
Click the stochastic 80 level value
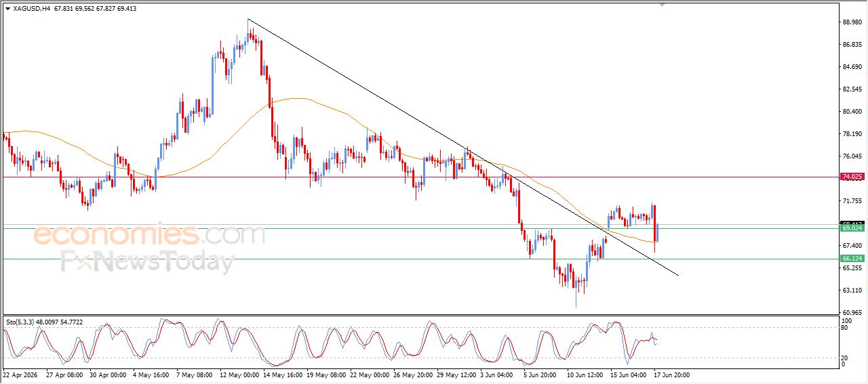pos(845,328)
